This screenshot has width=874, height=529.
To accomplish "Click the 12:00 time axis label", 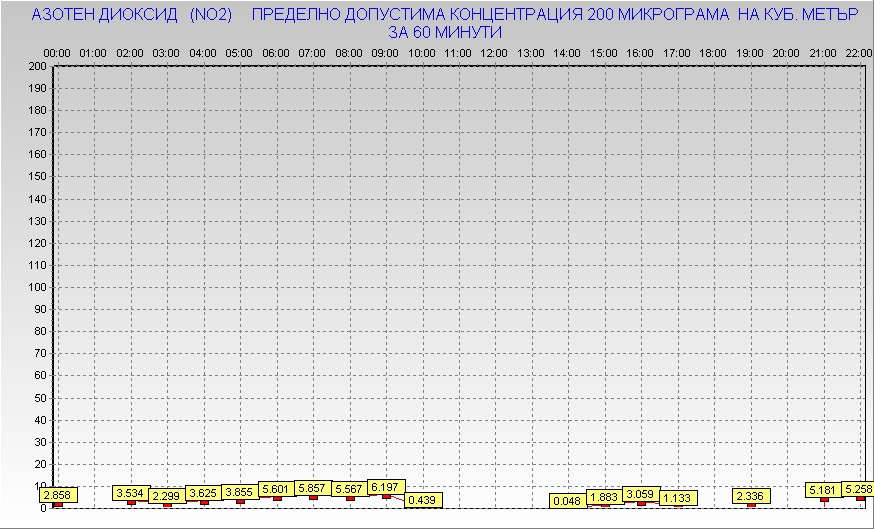I will (494, 52).
